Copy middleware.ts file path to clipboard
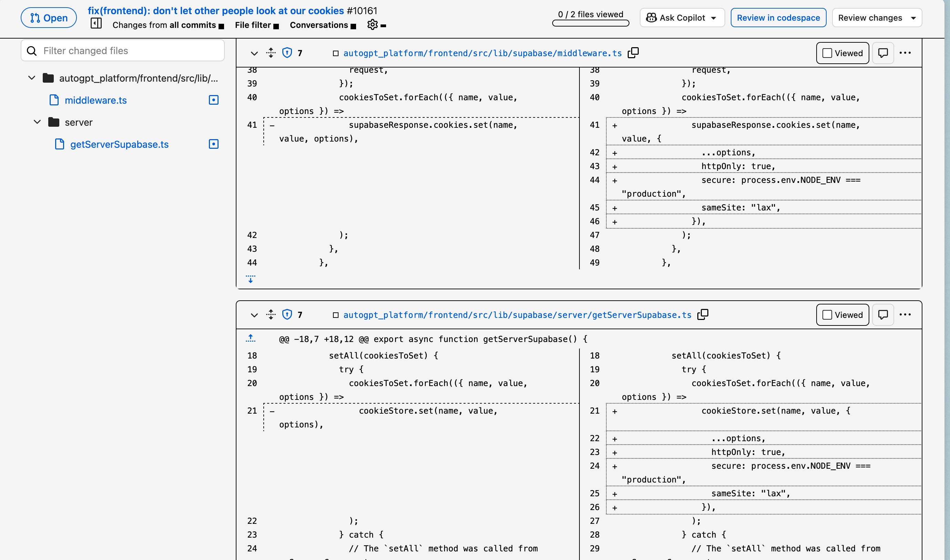The image size is (950, 560). pyautogui.click(x=633, y=53)
